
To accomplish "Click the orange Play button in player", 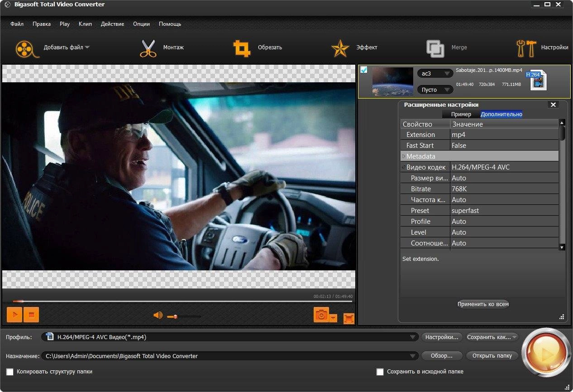I will [x=14, y=315].
